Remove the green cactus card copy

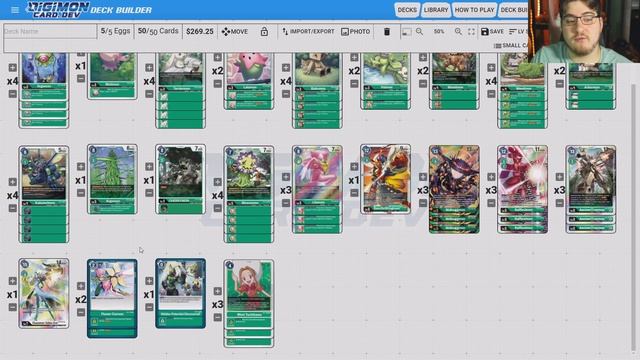tap(81, 193)
